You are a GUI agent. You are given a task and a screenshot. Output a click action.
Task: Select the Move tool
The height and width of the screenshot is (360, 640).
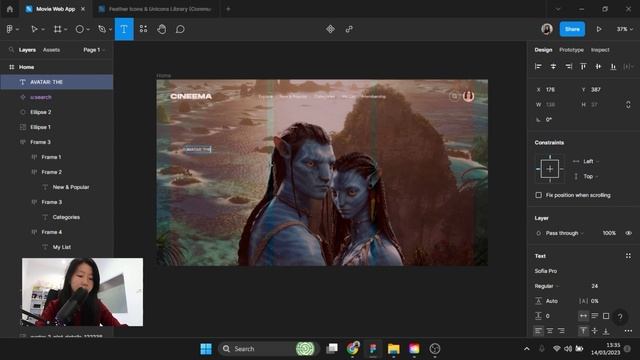[x=34, y=29]
